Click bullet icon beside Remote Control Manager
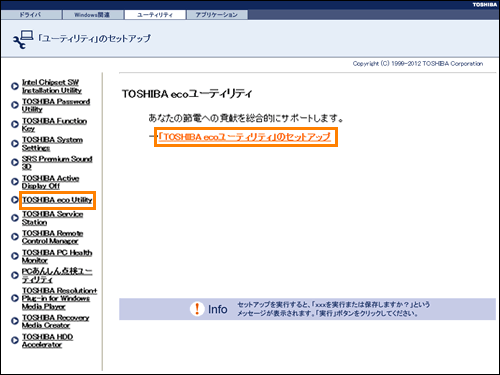Viewport: 500px width, 375px height. pos(15,237)
